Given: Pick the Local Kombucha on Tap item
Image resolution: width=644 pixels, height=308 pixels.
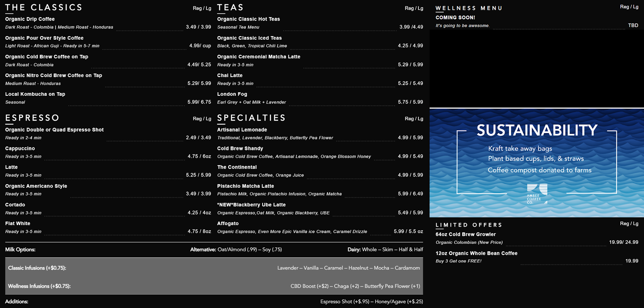Looking at the screenshot, I should (x=35, y=94).
